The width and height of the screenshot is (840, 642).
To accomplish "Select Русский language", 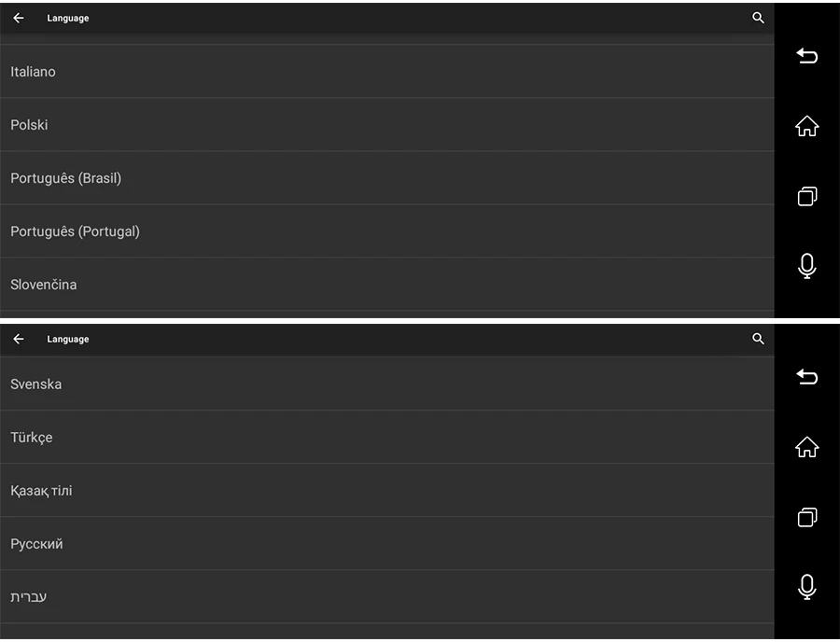I will click(386, 543).
